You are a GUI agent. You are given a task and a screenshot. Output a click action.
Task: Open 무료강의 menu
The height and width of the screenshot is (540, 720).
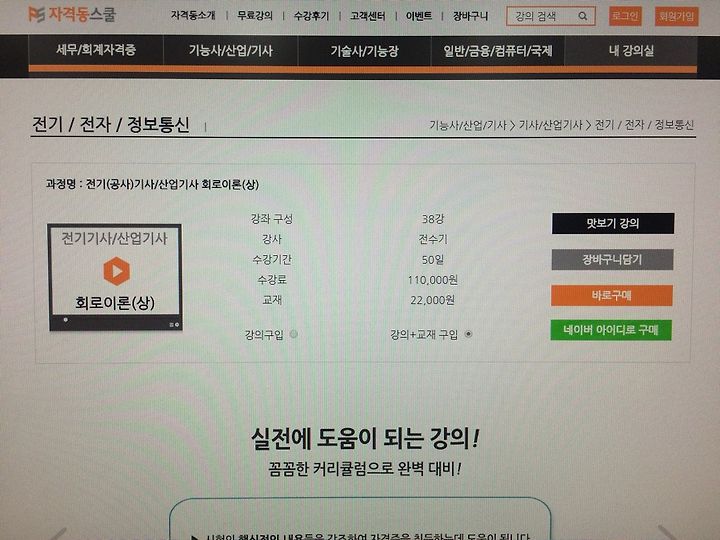click(x=255, y=16)
